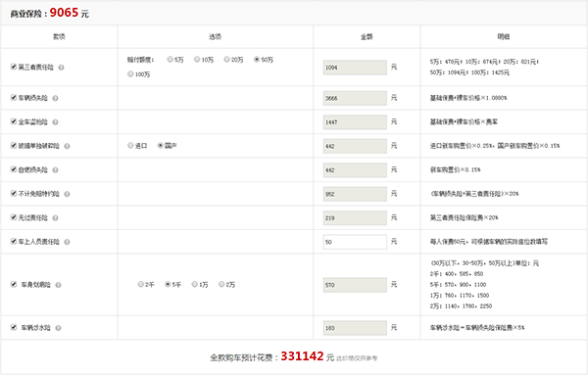Viewport: 588px width, 375px height.
Task: Select 20万 compensation limit radio
Action: (227, 59)
